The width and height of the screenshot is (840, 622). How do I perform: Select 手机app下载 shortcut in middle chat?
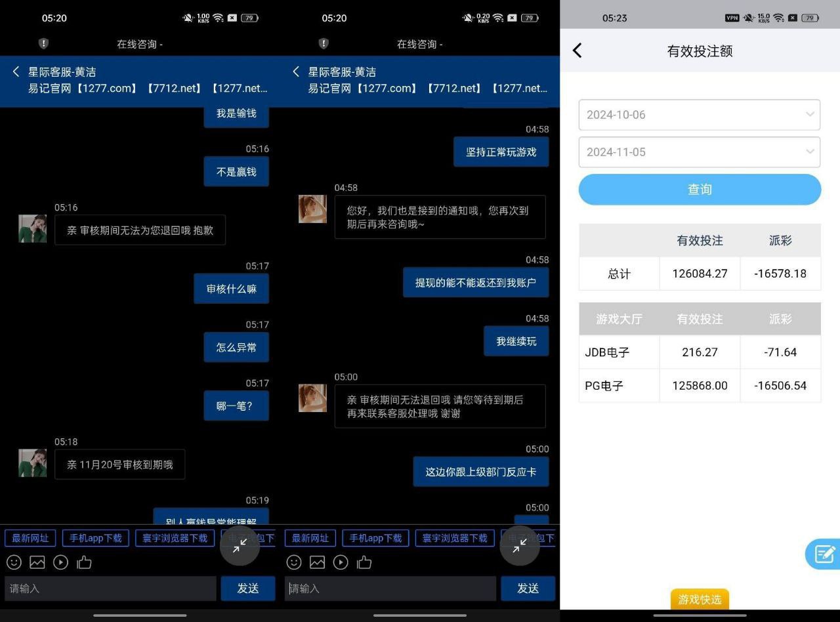(375, 538)
